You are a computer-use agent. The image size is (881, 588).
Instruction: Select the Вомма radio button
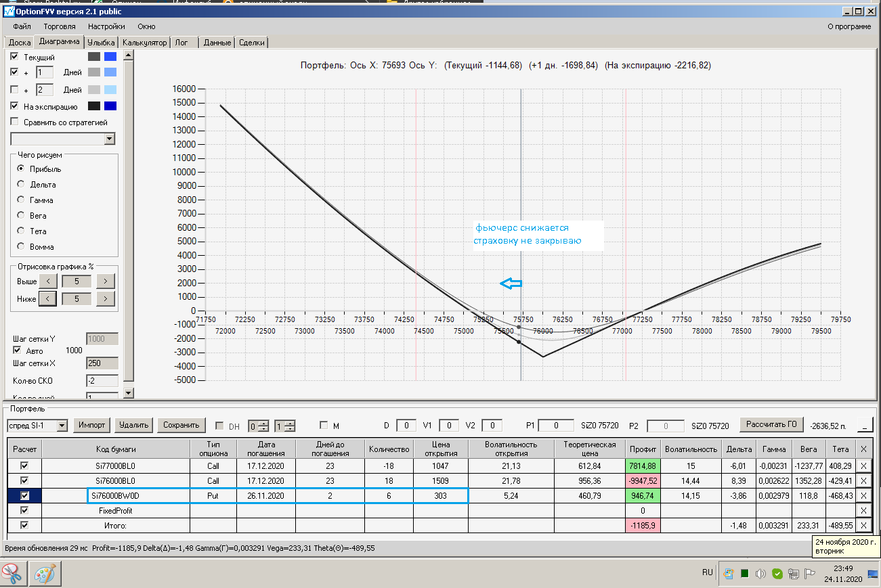point(21,247)
